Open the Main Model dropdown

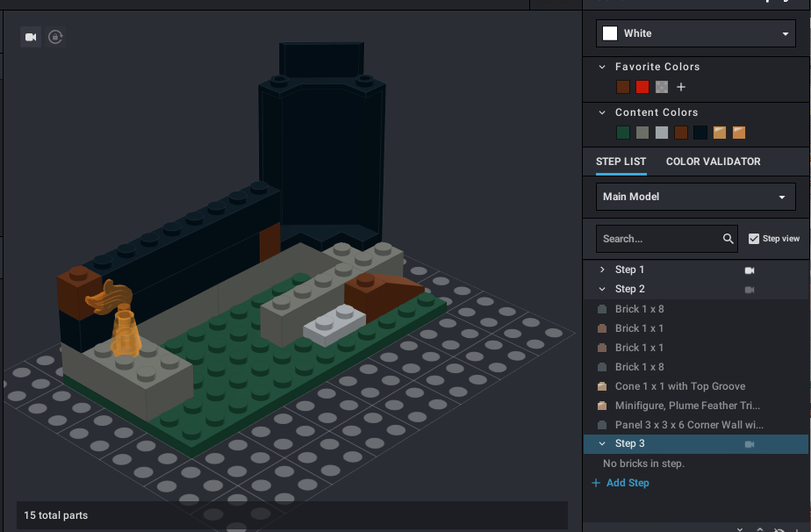696,197
